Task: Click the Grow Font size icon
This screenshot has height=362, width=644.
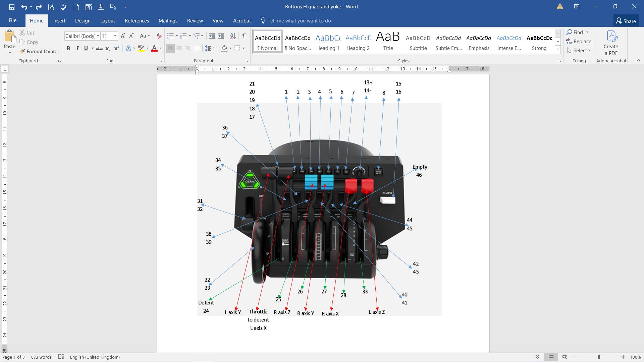Action: pyautogui.click(x=123, y=36)
